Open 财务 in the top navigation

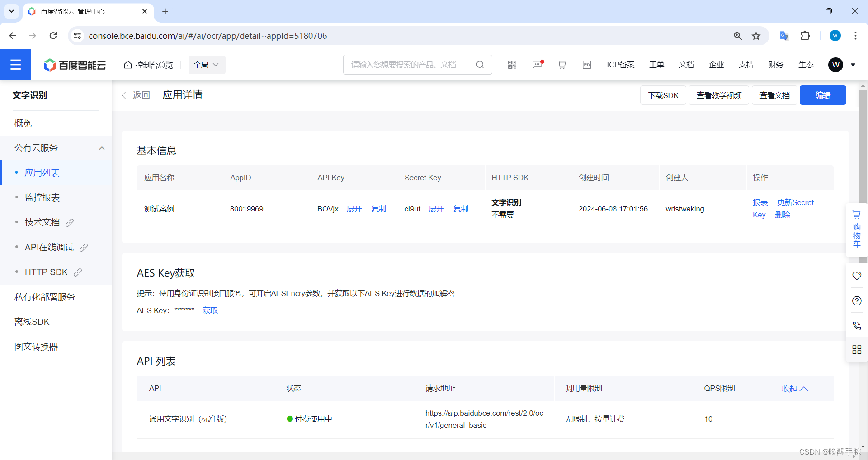(776, 65)
